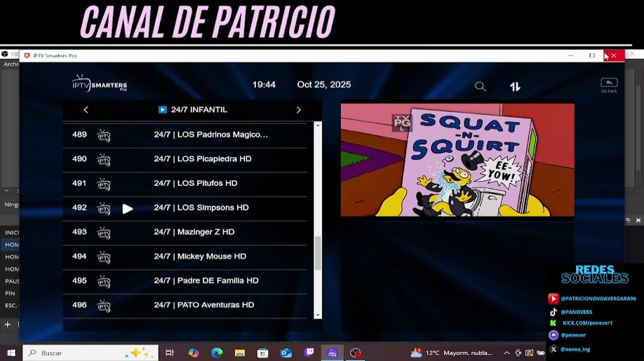This screenshot has width=644, height=361.
Task: Select the INICI scene in OBS window
Action: 11,233
